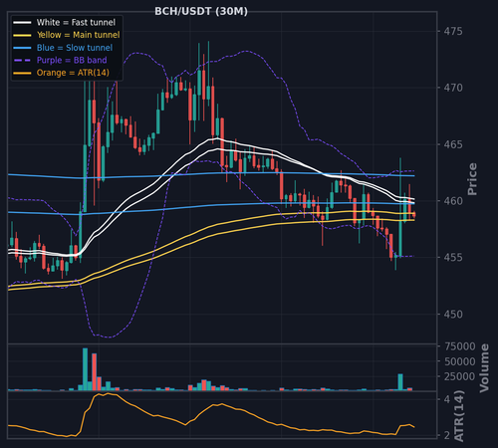Click the ATR axis label 2
498x448 pixels.
(x=447, y=435)
